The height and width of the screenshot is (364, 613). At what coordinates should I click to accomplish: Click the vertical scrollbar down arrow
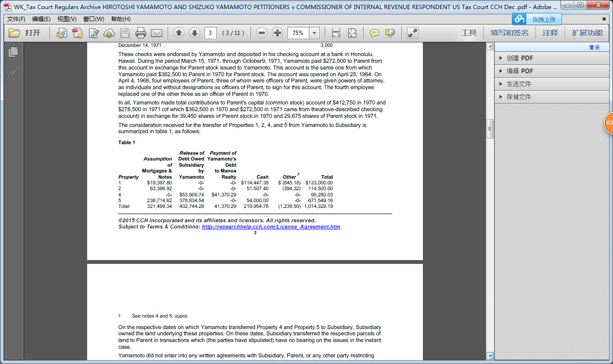[490, 356]
